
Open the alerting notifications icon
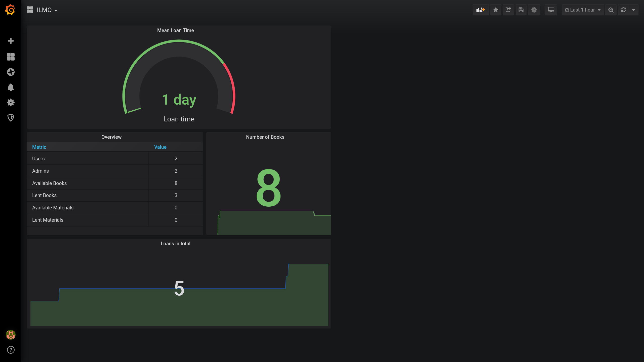point(11,87)
